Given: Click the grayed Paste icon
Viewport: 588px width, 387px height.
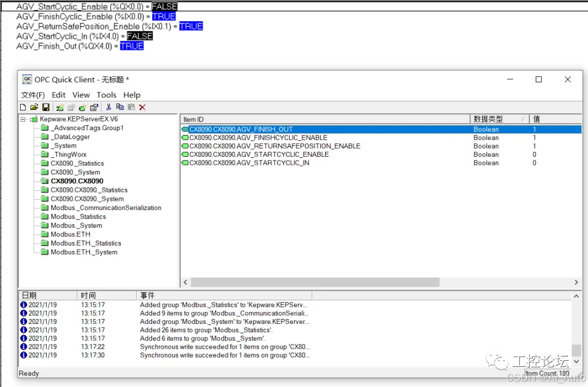Looking at the screenshot, I should [131, 107].
